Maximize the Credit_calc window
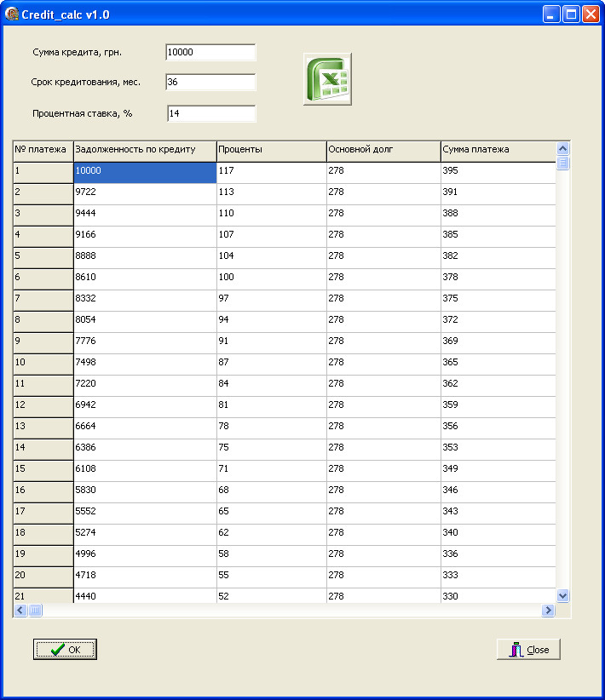 click(571, 14)
